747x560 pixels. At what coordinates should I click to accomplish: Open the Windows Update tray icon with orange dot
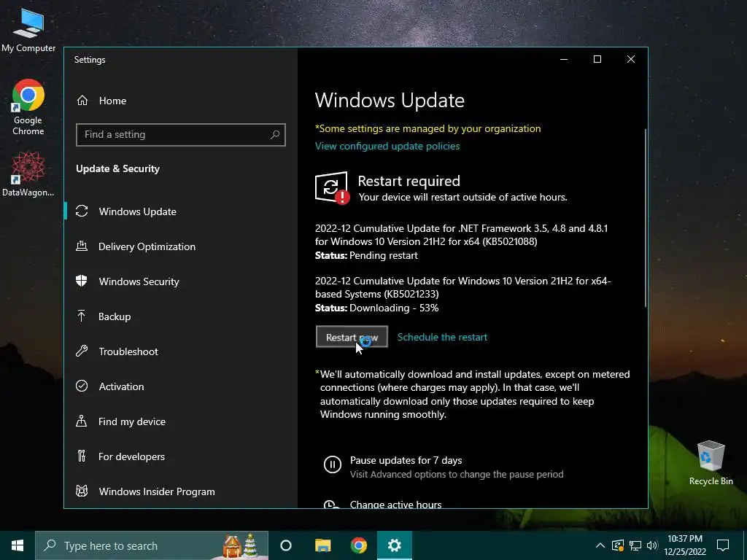point(618,545)
